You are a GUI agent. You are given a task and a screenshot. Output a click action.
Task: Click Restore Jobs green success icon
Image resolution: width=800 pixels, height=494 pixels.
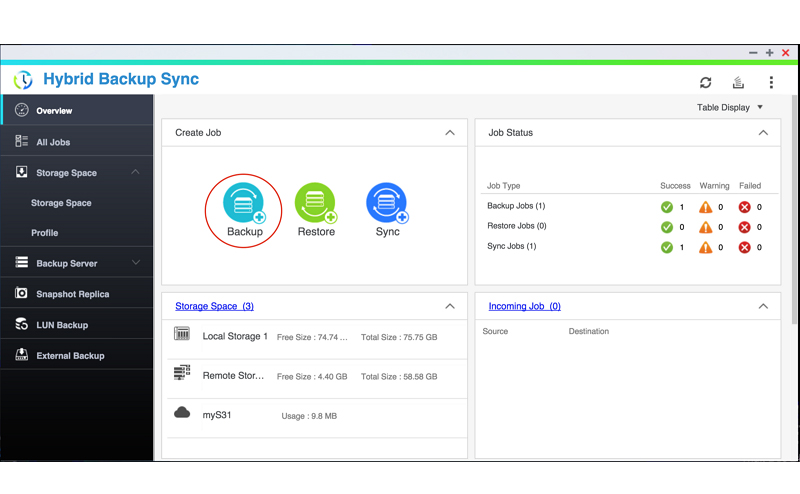coord(667,227)
